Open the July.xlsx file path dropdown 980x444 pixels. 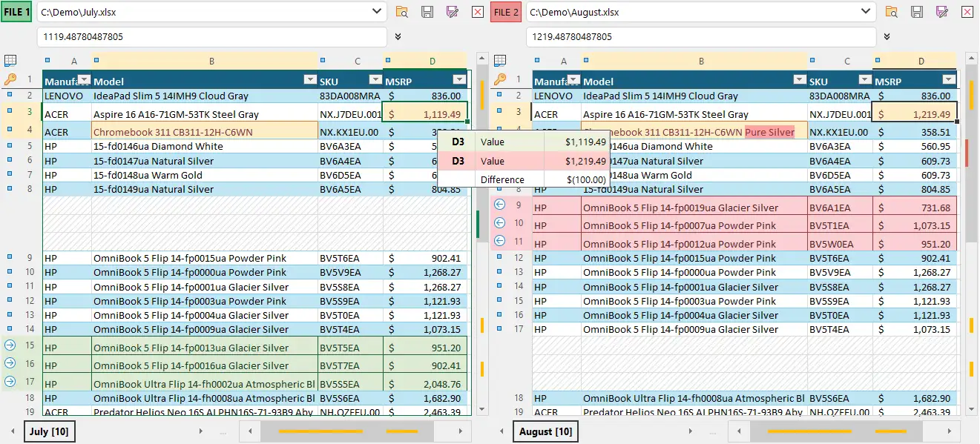pos(375,12)
